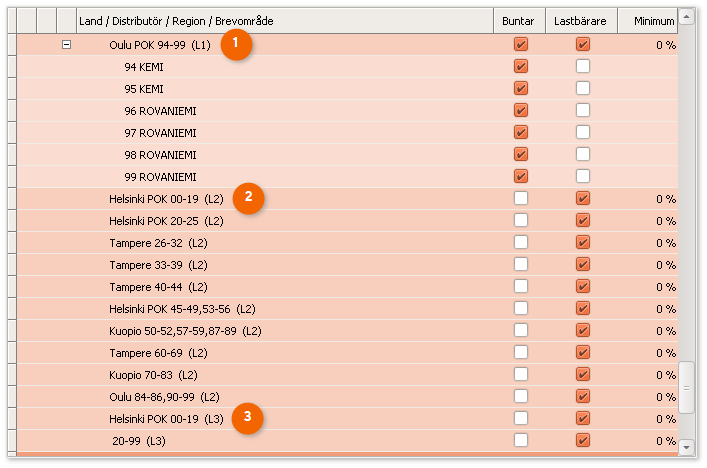Uncheck Buntar for Oulu POK 94-99 (L1)
Screen dimensions: 707x468
(x=521, y=44)
